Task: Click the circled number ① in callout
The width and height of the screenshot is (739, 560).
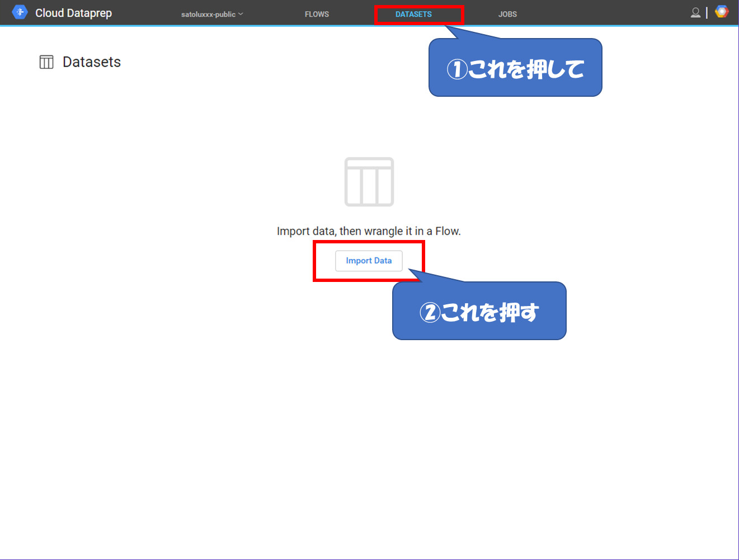Action: point(456,70)
